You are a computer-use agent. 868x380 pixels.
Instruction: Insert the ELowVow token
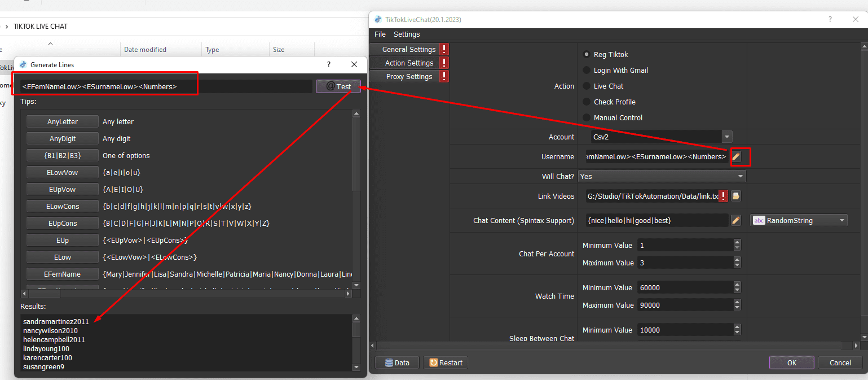click(63, 173)
